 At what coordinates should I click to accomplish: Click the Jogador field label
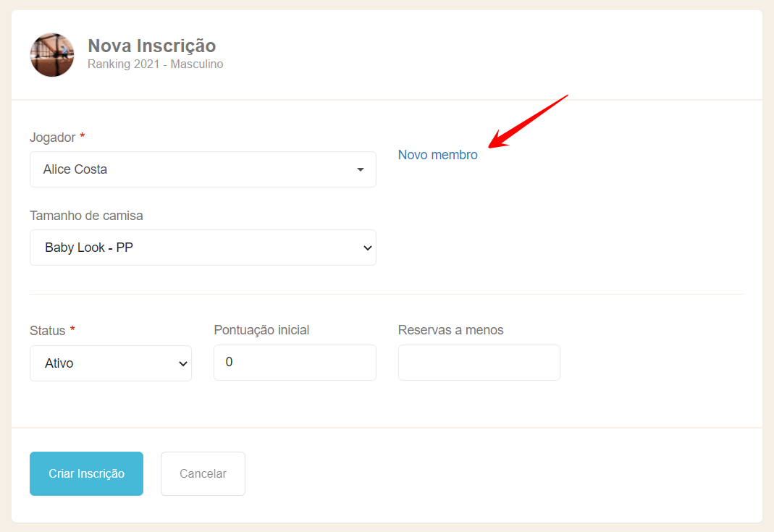point(53,137)
